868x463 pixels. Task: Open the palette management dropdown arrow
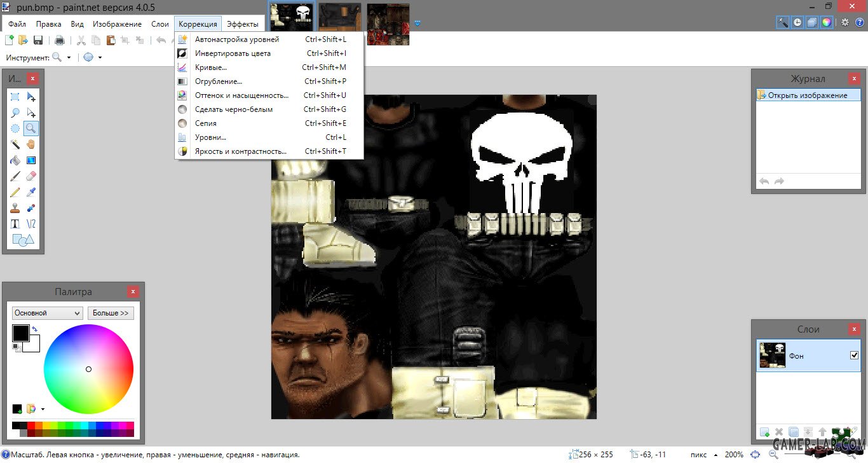click(43, 409)
